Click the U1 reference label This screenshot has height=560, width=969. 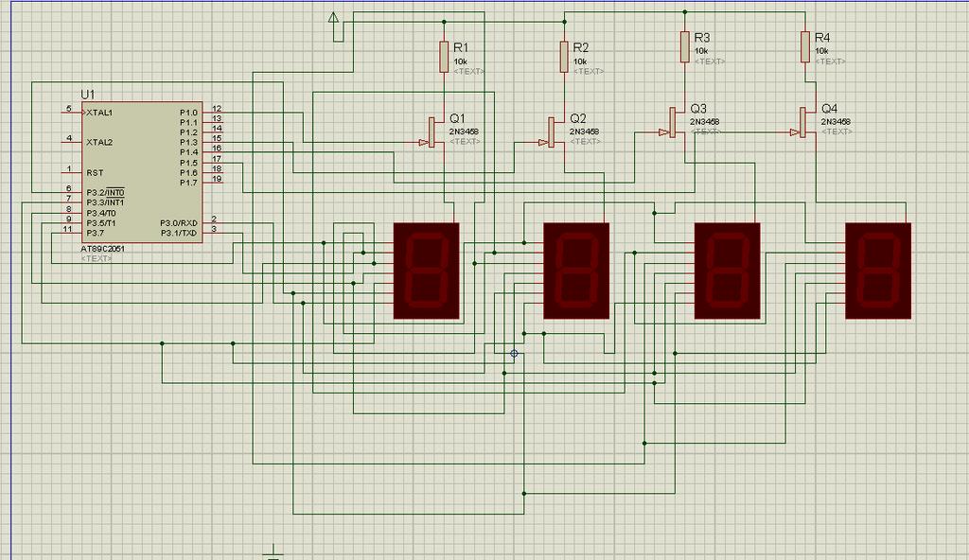88,95
